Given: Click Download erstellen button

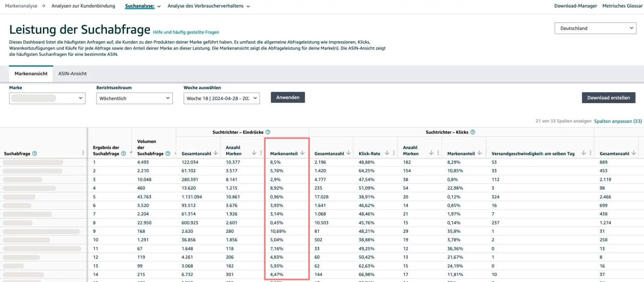Looking at the screenshot, I should tap(608, 98).
